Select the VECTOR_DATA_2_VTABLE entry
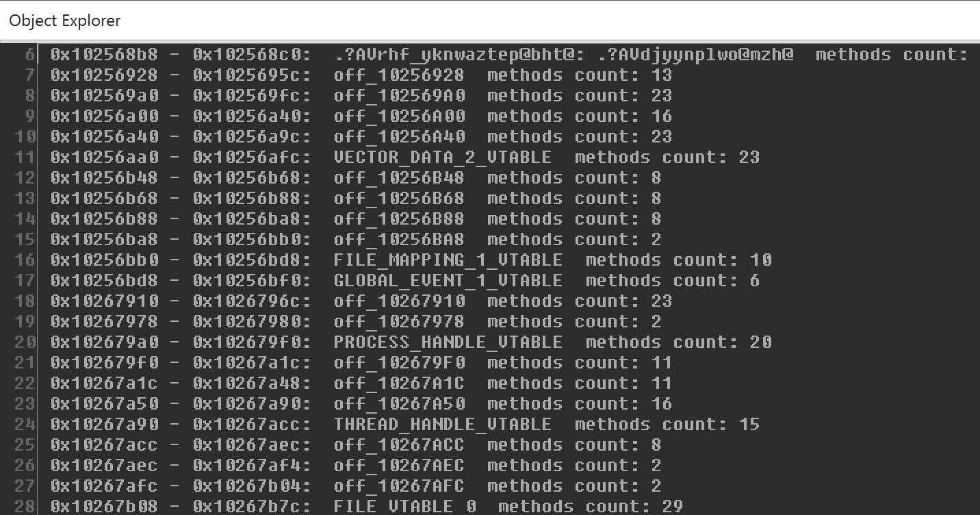Screen dimensions: 980x515 pos(405,158)
